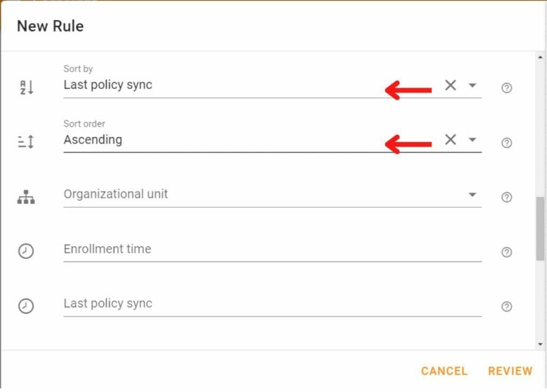
Task: Open the Sort by dropdown
Action: 472,85
